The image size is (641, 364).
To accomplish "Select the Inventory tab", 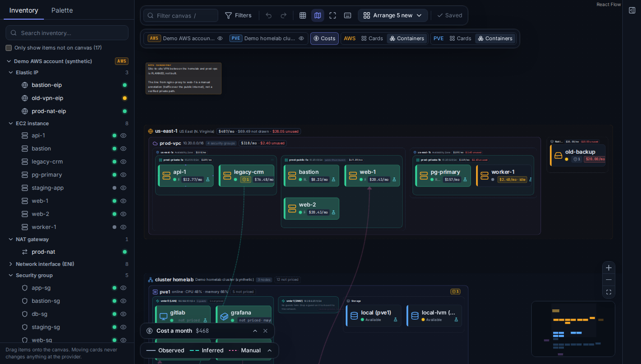I will (24, 10).
